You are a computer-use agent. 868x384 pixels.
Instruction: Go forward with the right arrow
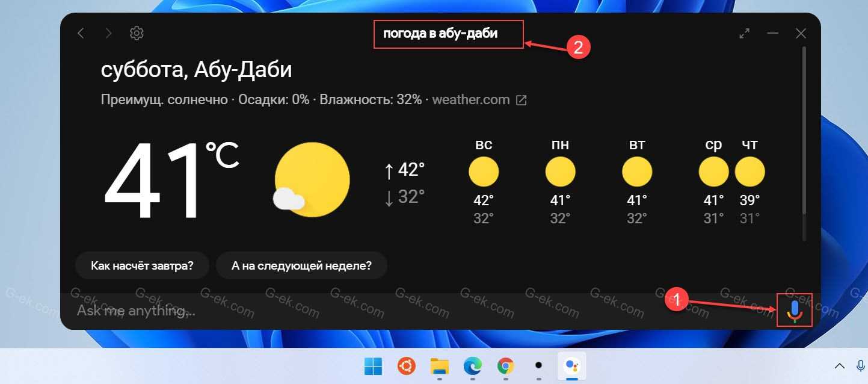coord(109,33)
